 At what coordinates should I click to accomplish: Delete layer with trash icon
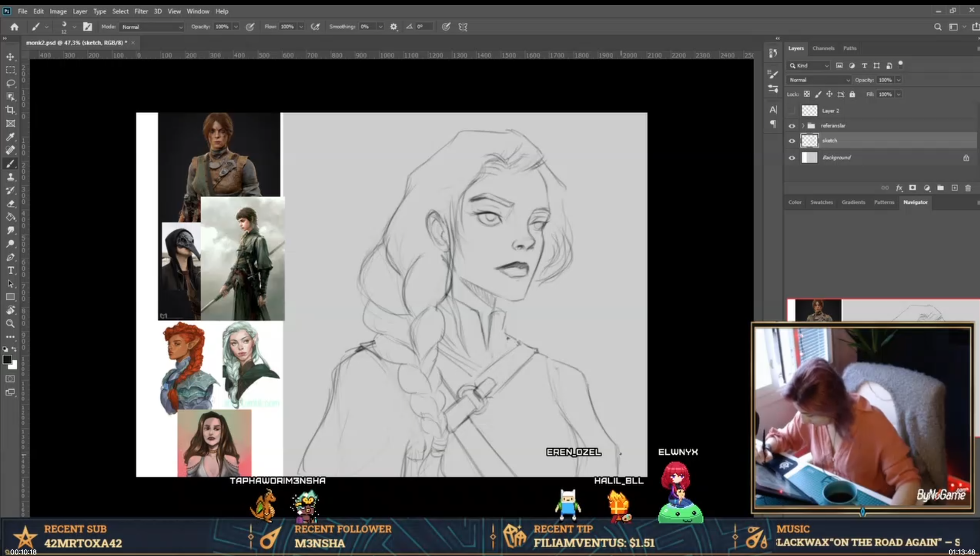[968, 188]
